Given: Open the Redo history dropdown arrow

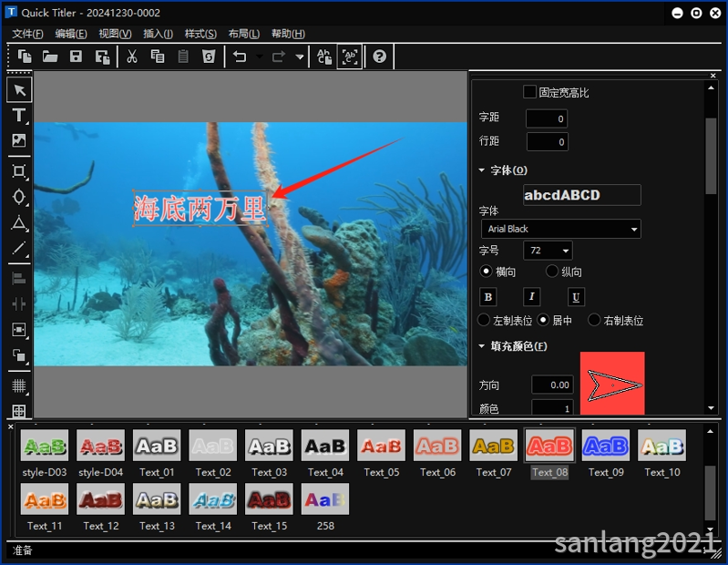Looking at the screenshot, I should [300, 57].
